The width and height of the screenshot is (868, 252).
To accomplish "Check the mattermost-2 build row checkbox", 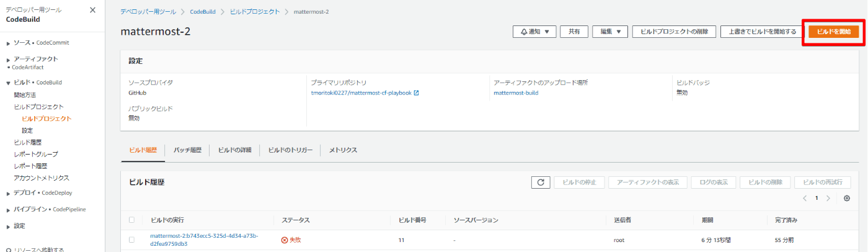I will tap(131, 240).
